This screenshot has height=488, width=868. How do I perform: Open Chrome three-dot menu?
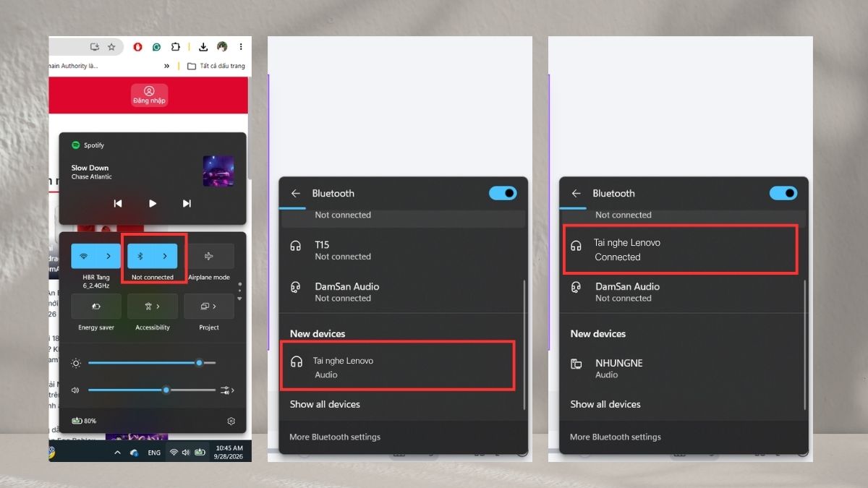click(x=241, y=47)
